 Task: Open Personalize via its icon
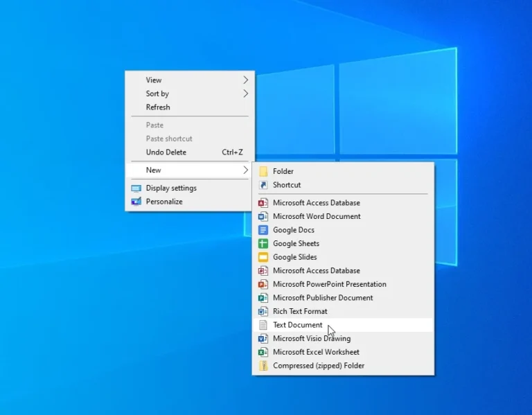136,202
